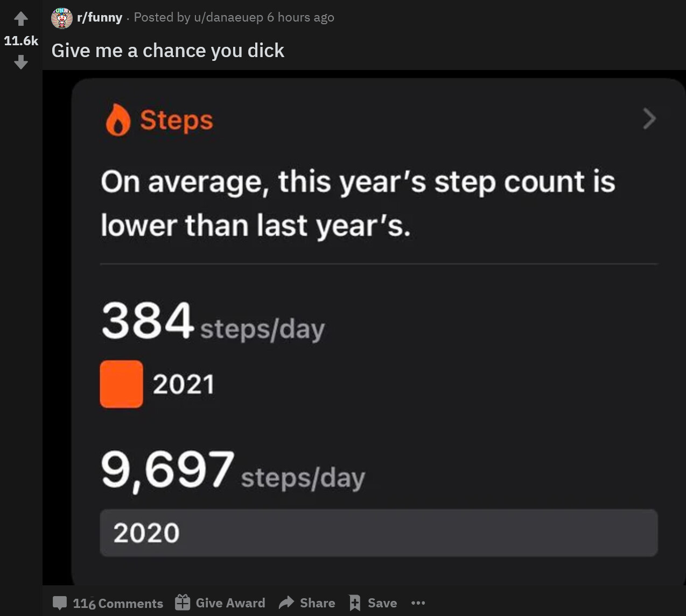The width and height of the screenshot is (686, 616).
Task: Click the share arrow icon
Action: 286,603
